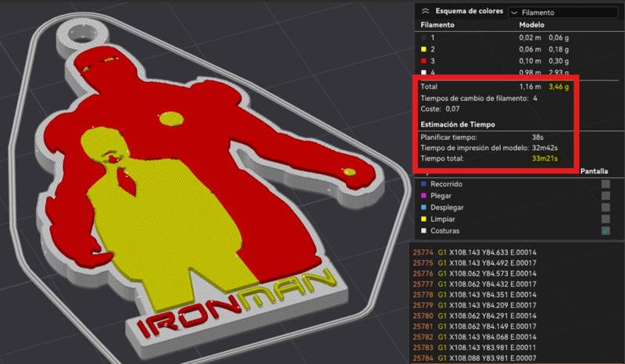Click the Total length 1,16 m
This screenshot has width=625, height=364.
click(530, 87)
